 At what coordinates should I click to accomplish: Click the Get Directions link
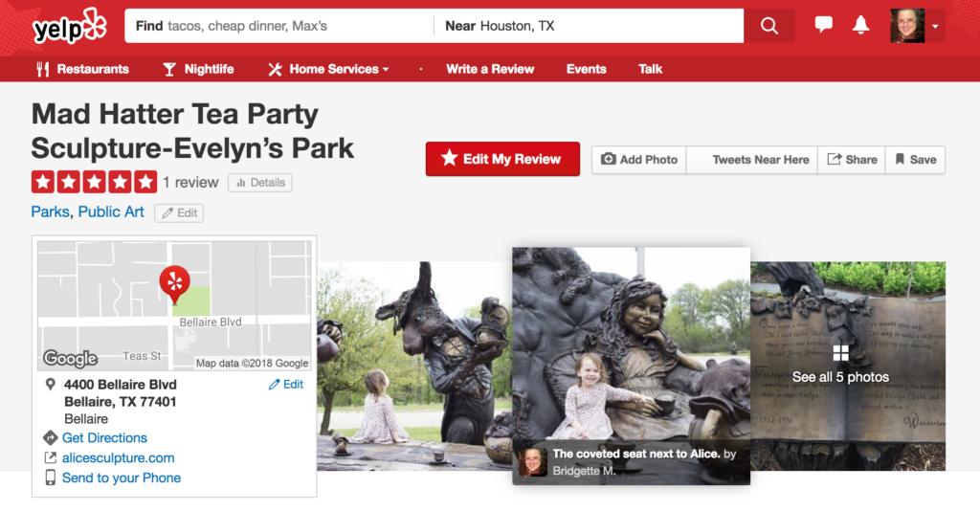click(x=104, y=438)
